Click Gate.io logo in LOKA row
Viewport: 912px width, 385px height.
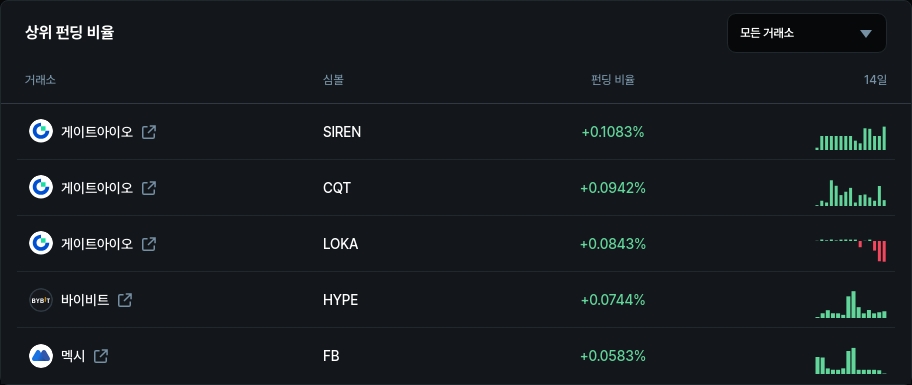click(41, 244)
